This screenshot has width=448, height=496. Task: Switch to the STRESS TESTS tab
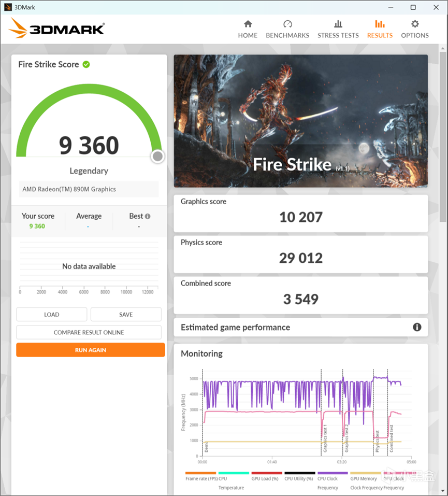click(x=338, y=29)
